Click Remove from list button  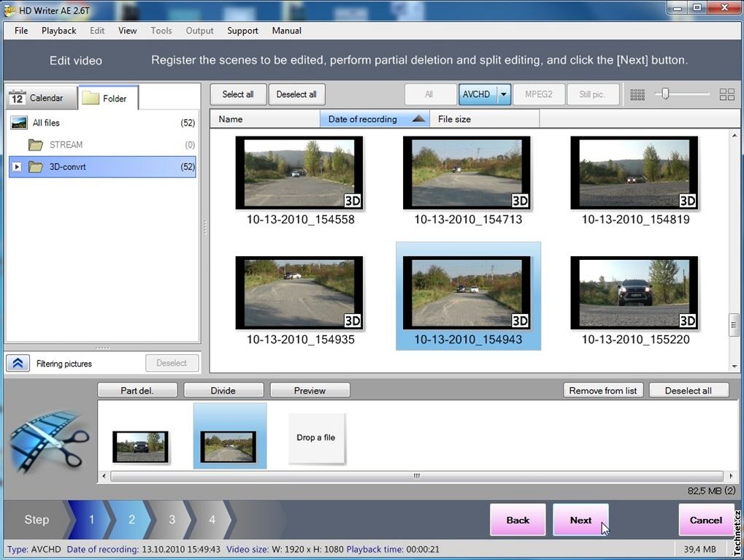coord(603,390)
